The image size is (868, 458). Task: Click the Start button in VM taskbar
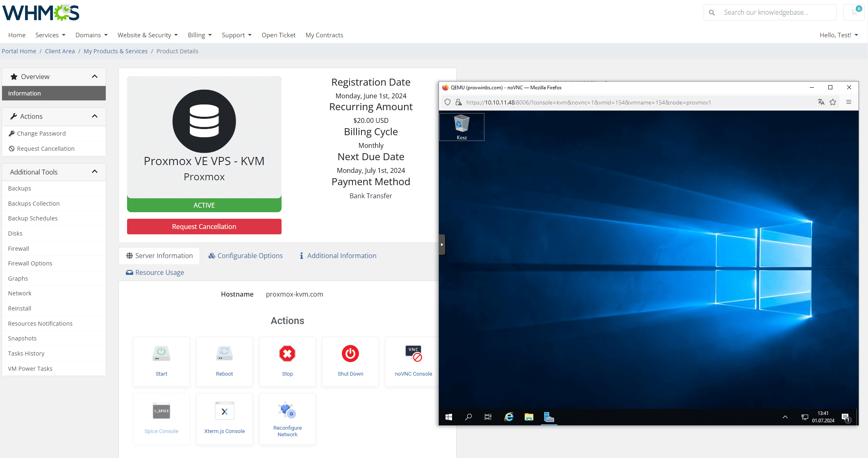click(x=448, y=417)
